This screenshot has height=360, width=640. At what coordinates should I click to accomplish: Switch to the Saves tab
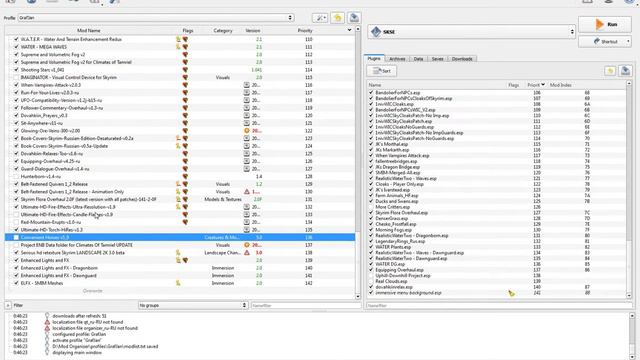437,59
